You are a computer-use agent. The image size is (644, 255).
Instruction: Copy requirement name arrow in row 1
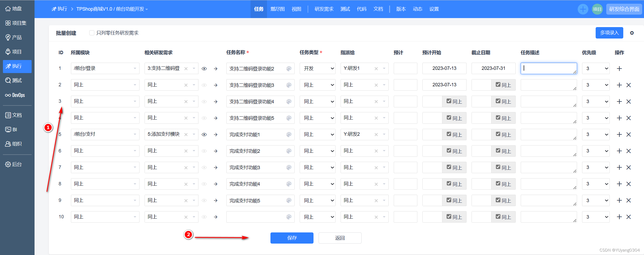click(216, 69)
